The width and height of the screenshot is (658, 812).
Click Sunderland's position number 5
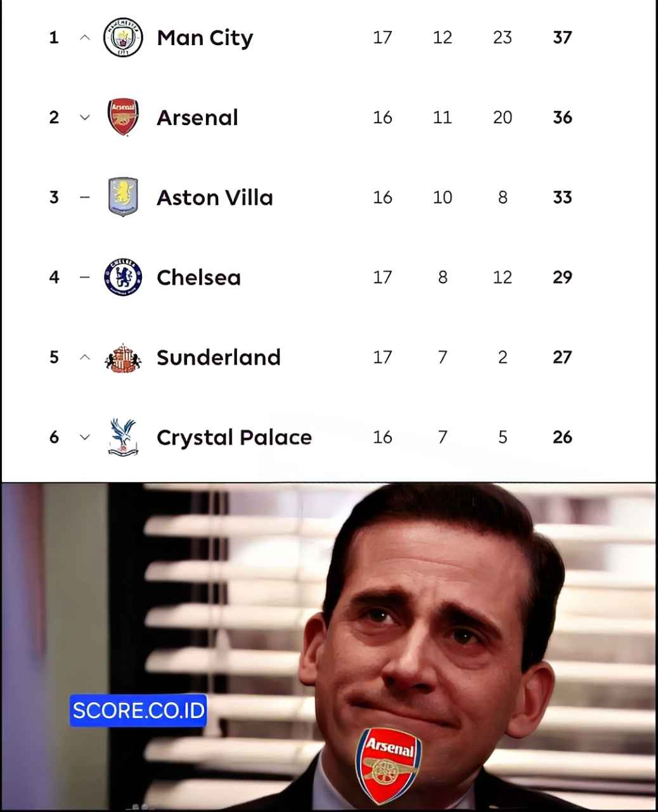tap(54, 357)
